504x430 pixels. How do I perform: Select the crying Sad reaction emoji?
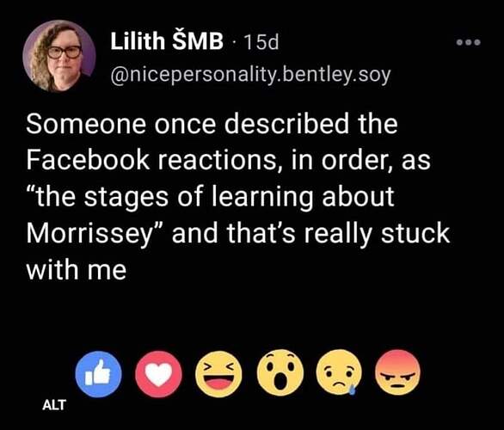(x=339, y=372)
